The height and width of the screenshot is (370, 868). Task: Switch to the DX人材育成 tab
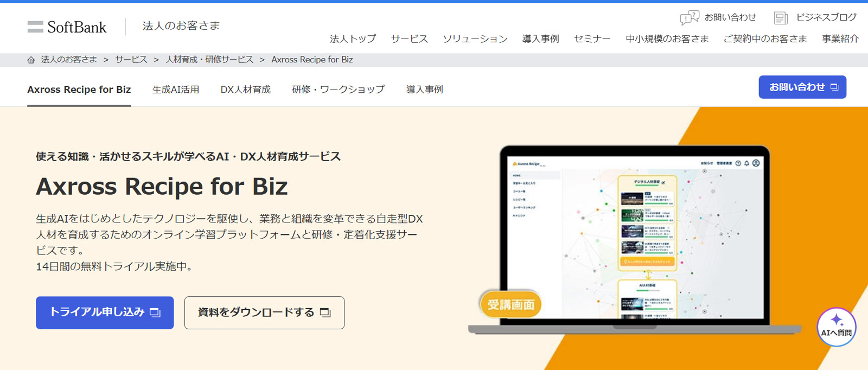click(245, 90)
